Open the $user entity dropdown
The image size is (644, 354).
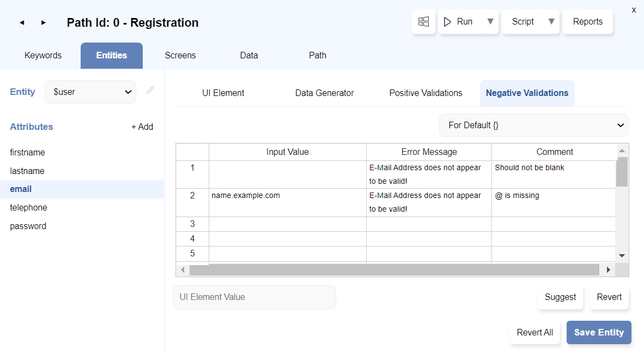click(90, 92)
